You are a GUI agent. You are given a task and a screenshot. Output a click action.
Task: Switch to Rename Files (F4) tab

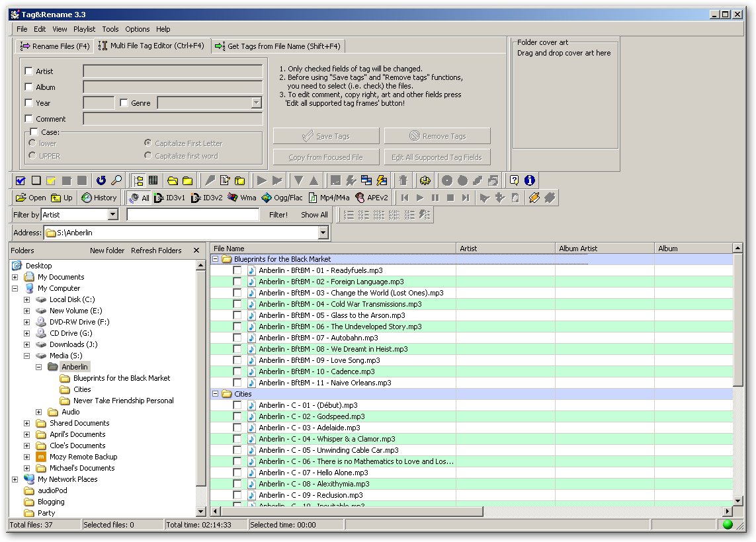pos(55,46)
